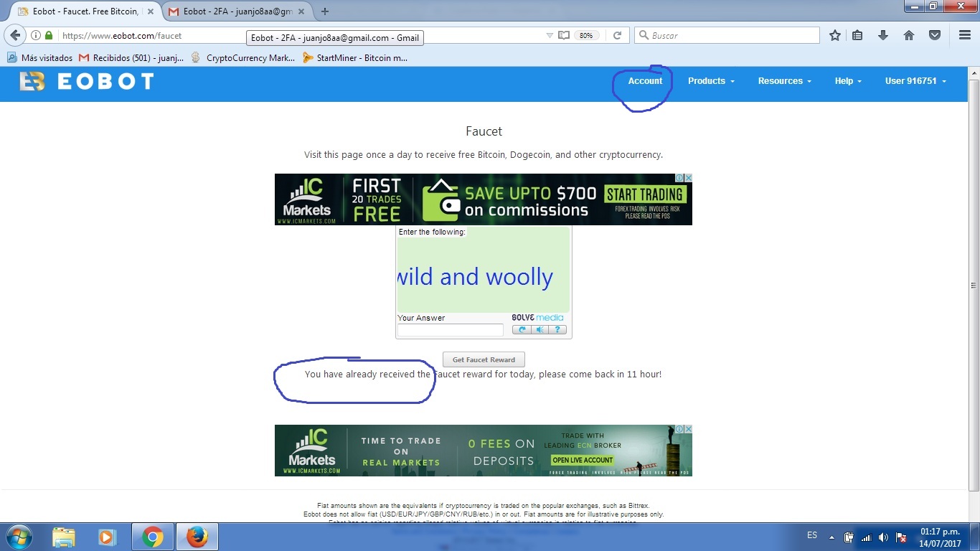The height and width of the screenshot is (551, 980).
Task: Open CryptoCurrency Mark... bookmark
Action: [243, 57]
